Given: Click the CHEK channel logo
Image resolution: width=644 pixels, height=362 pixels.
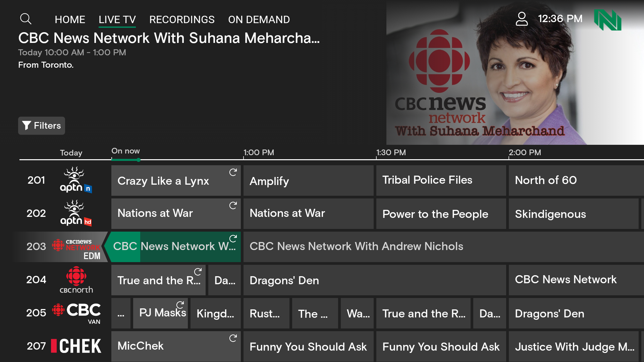Looking at the screenshot, I should [76, 345].
